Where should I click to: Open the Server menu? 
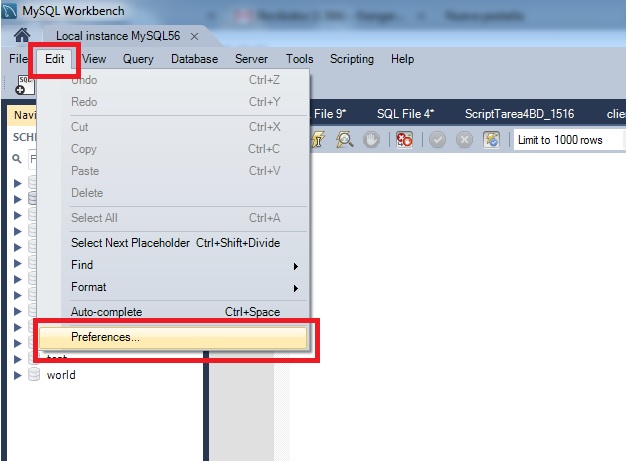coord(251,59)
